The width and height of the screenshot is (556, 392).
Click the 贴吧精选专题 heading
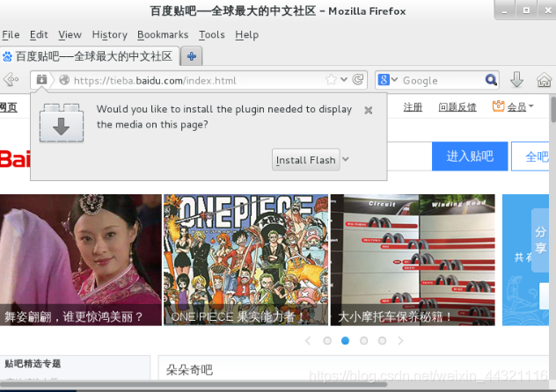tap(33, 364)
